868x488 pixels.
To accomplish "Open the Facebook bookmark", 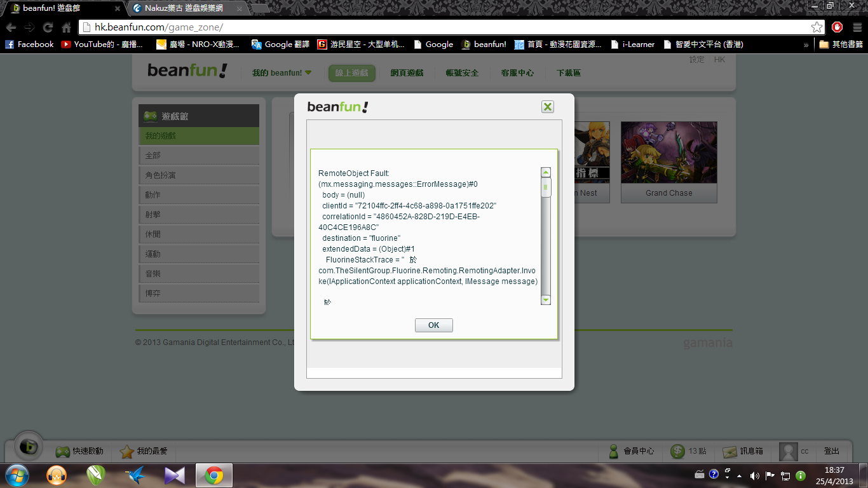I will (29, 44).
